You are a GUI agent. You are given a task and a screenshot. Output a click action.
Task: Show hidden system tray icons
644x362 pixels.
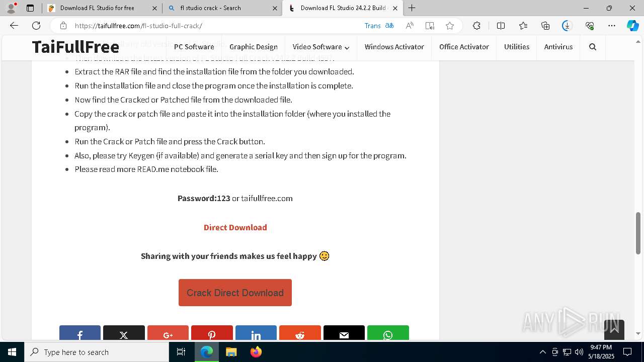point(542,352)
